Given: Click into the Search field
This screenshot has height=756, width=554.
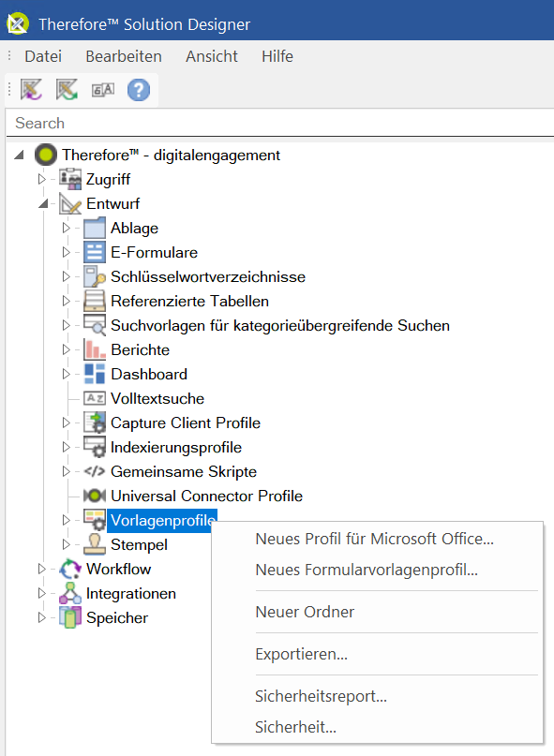Looking at the screenshot, I should (280, 123).
